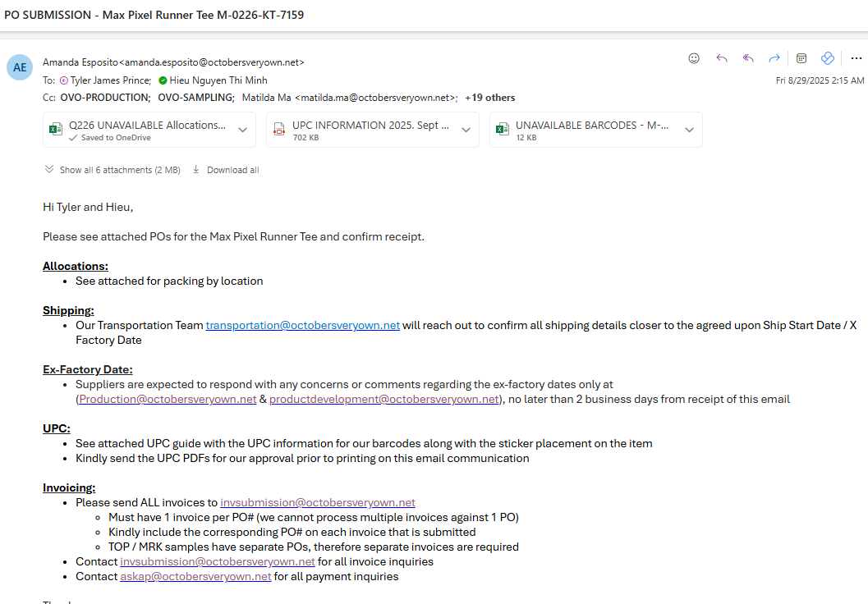Expand the UNAVAILABLE BARCODES attachment options
Viewport: 868px width, 604px height.
click(x=689, y=130)
